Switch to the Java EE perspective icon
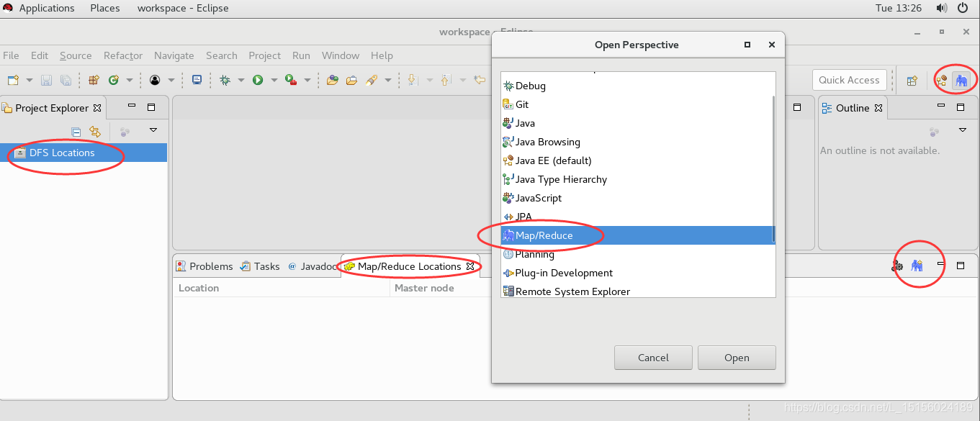 [x=941, y=81]
